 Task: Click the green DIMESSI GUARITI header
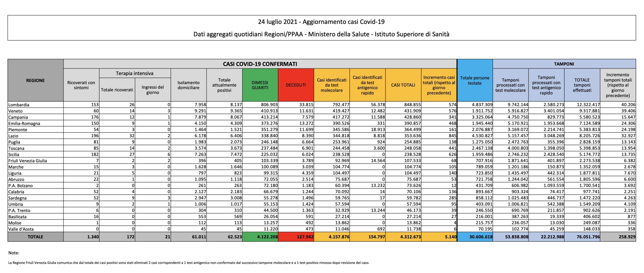260,85
